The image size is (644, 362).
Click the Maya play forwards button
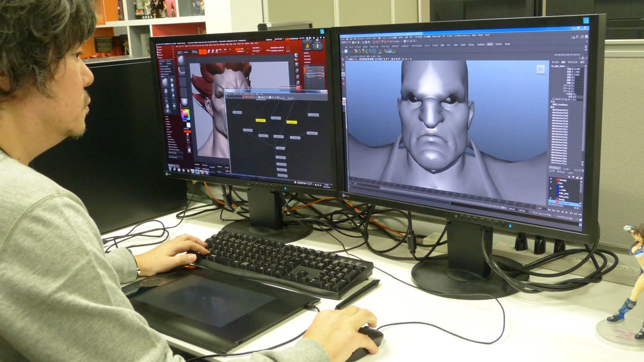click(x=566, y=213)
